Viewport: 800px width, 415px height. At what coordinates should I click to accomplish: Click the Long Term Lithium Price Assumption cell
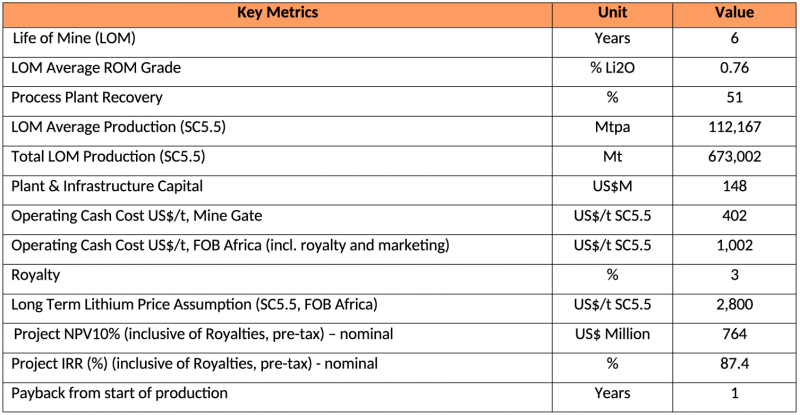click(x=194, y=304)
